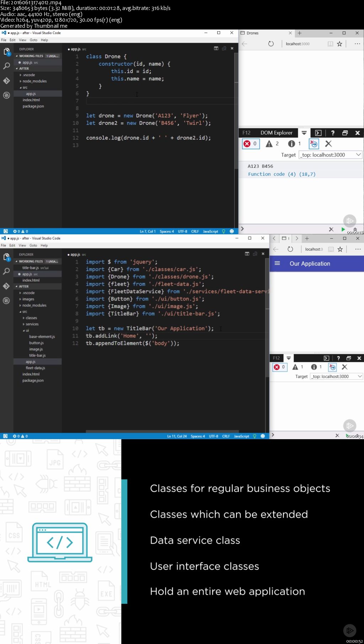Viewport: 364px width, 644px height.
Task: Open Target dropdown in Our Application console
Action: coord(336,376)
